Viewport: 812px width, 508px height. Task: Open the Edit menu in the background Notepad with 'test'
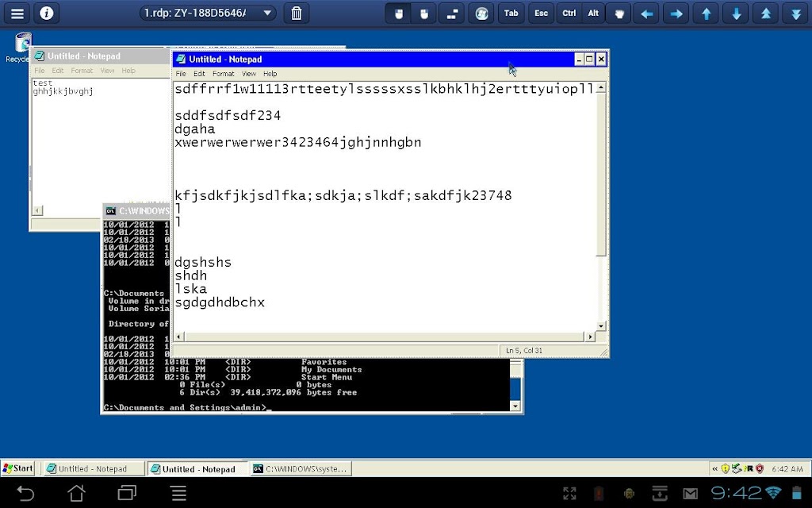pos(57,71)
